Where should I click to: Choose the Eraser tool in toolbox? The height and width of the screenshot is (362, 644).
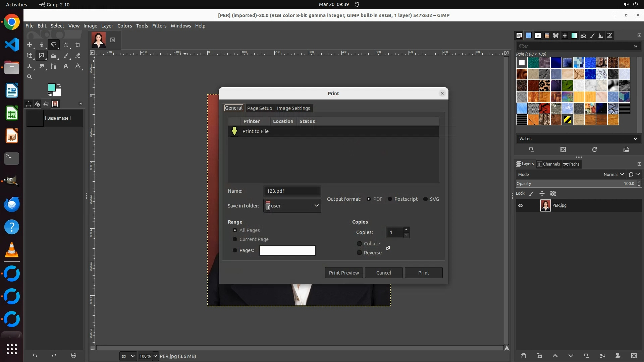click(78, 56)
